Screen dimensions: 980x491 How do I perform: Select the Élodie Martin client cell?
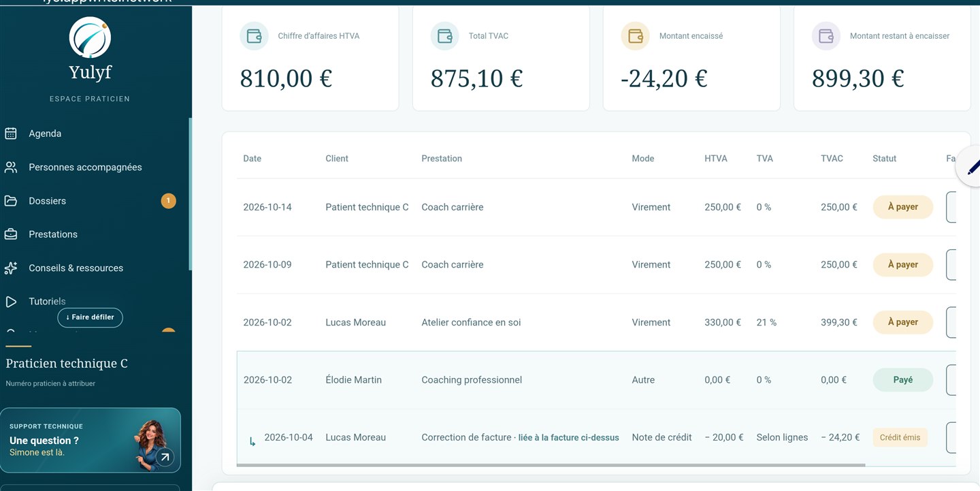click(x=354, y=380)
